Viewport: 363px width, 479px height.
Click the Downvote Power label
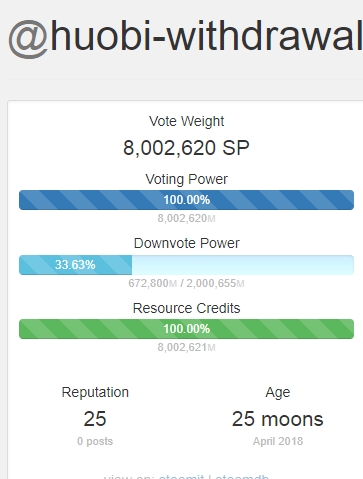click(186, 243)
